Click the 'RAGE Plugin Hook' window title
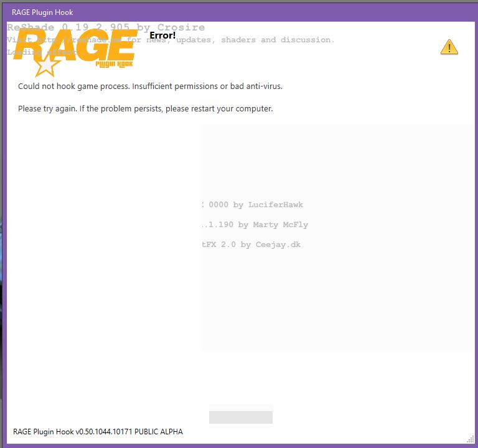This screenshot has height=448, width=478. click(42, 12)
